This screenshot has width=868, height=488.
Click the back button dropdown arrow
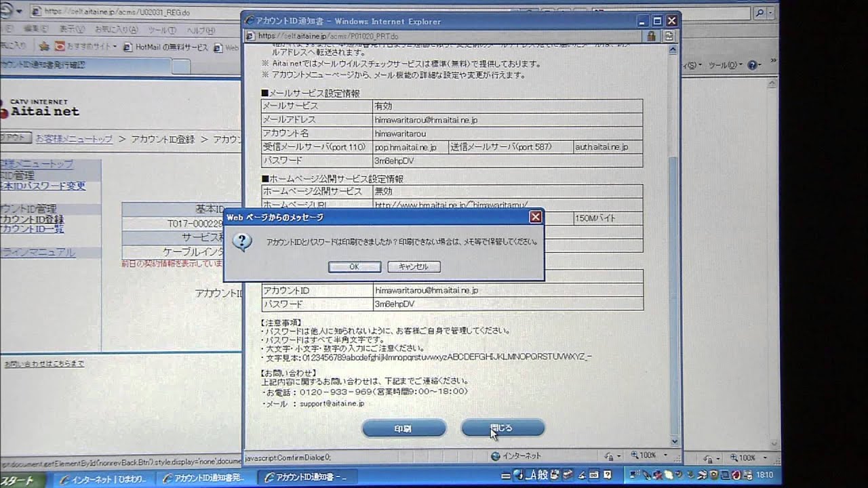(x=18, y=12)
